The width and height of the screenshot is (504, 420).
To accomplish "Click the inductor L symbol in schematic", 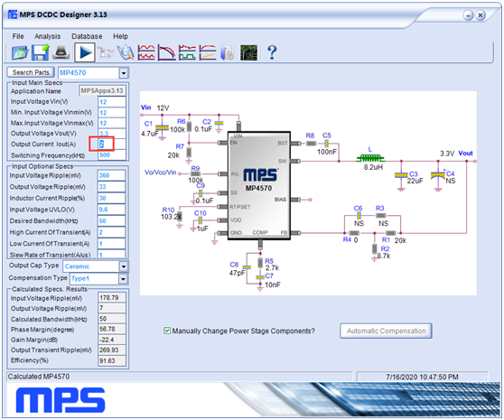I will pyautogui.click(x=370, y=158).
